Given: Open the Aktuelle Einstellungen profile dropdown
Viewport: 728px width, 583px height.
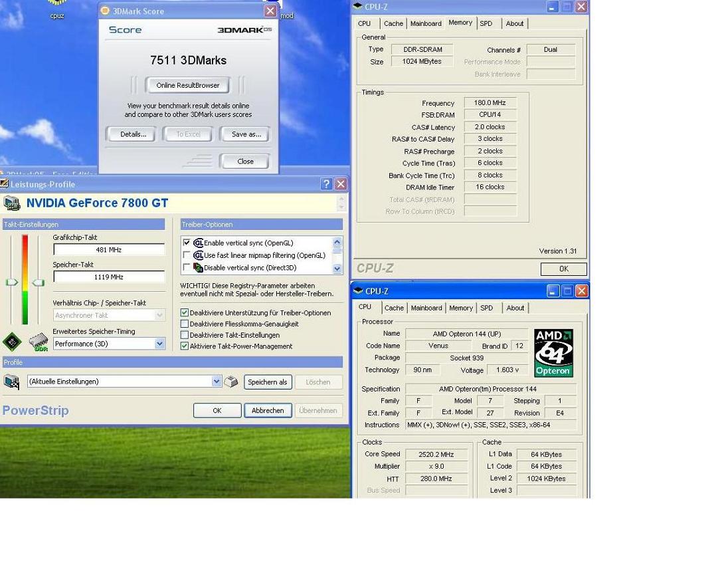Looking at the screenshot, I should tap(217, 382).
